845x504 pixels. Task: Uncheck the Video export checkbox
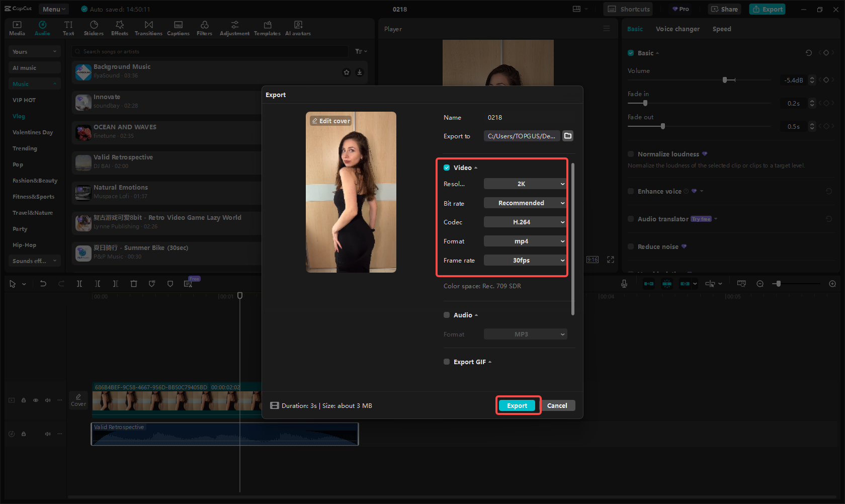click(447, 167)
